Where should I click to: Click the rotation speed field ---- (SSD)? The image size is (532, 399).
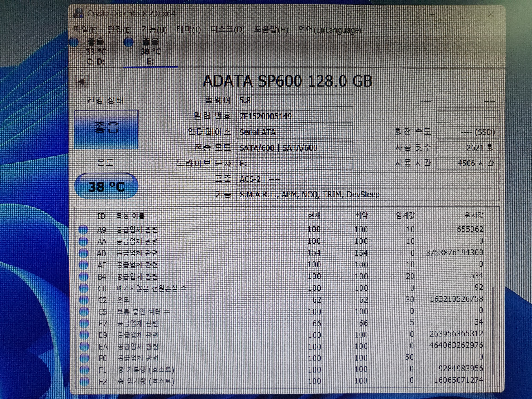click(x=468, y=132)
